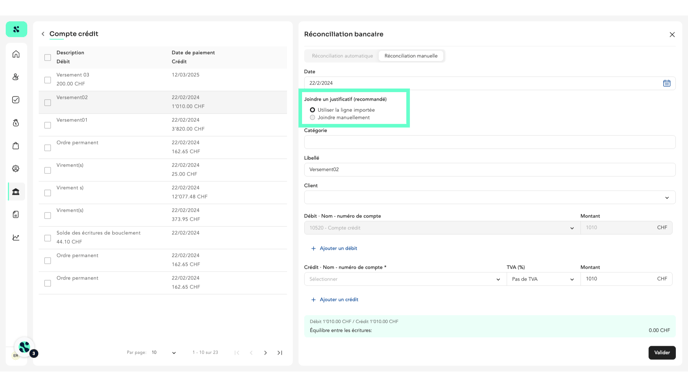Click the amount 3'820.00 CHF

point(188,129)
